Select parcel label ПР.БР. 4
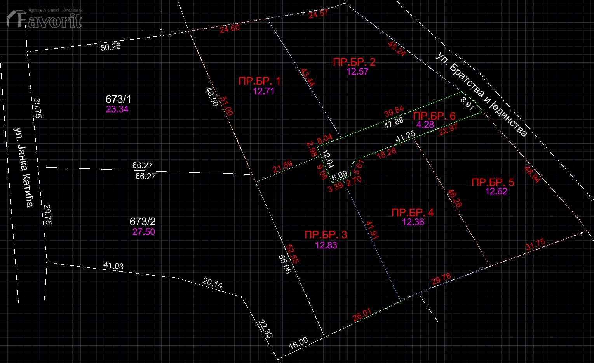The image size is (594, 364). pos(413,212)
